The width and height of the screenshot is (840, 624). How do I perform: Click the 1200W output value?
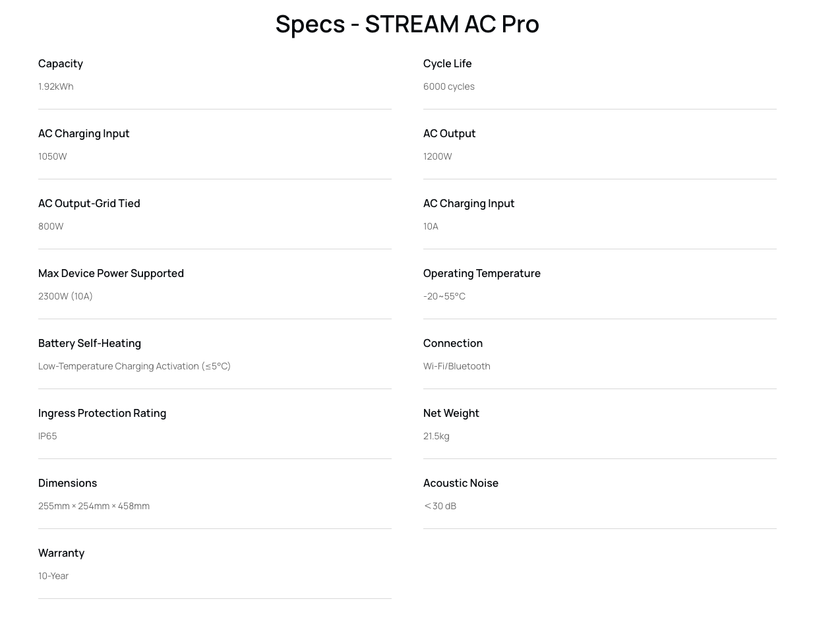[438, 156]
